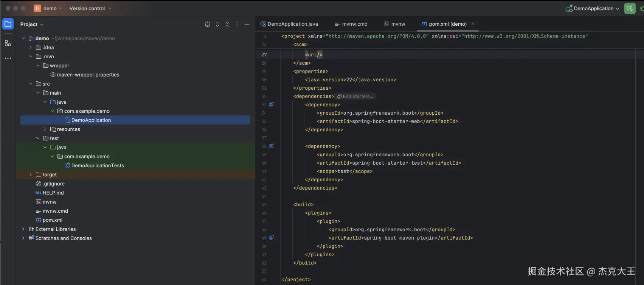Switch to mvnw.cmd editor tab
Viewport: 644px width, 285px height.
pos(351,24)
